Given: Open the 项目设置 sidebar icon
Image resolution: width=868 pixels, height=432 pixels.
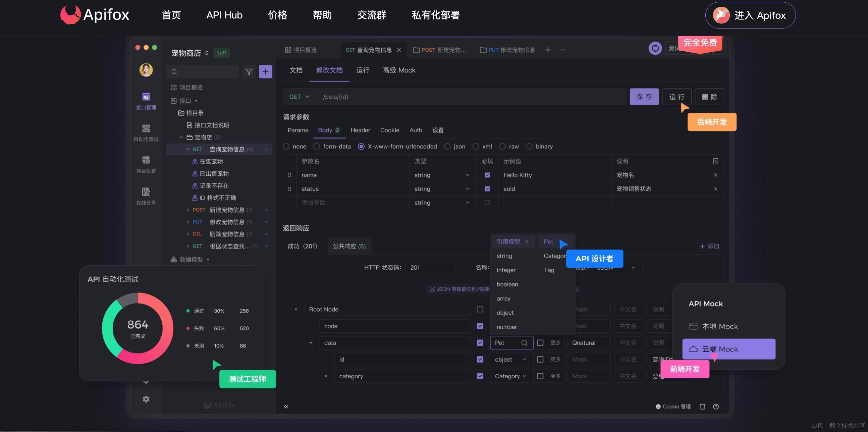Looking at the screenshot, I should click(x=146, y=164).
